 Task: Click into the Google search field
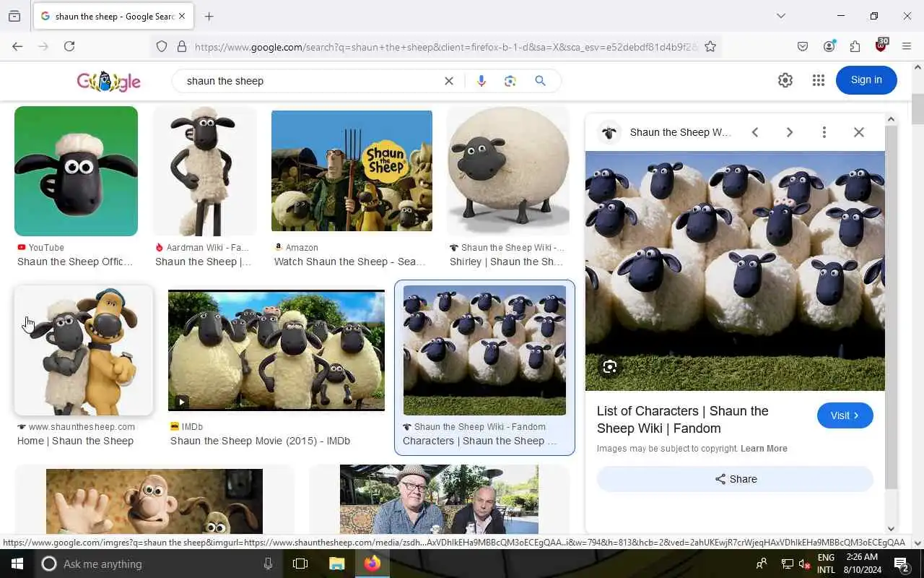pos(310,81)
